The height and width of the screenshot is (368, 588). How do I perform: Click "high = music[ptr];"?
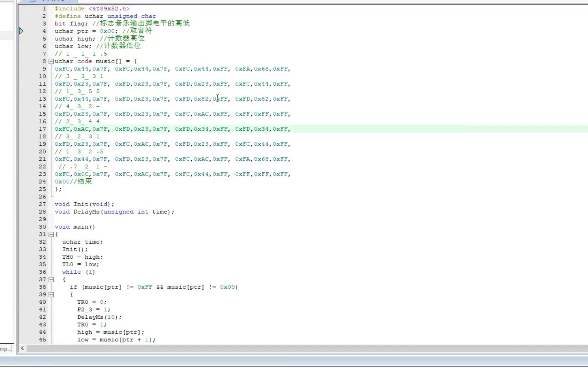point(111,332)
